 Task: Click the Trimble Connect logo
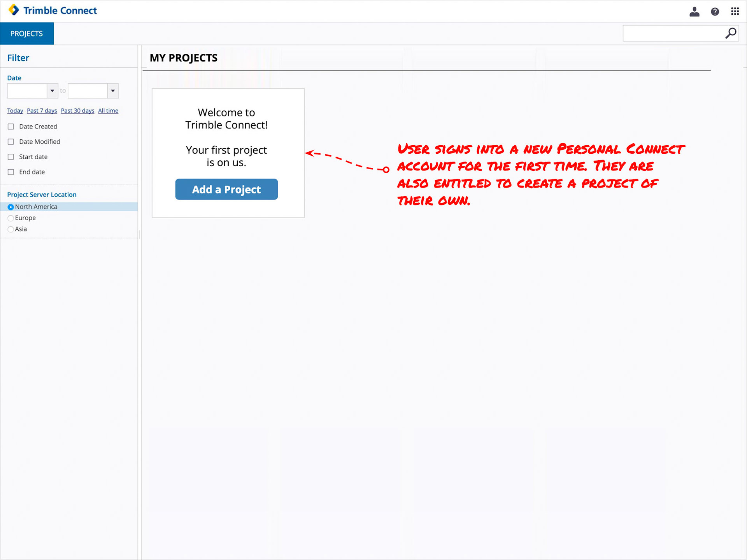coord(53,11)
